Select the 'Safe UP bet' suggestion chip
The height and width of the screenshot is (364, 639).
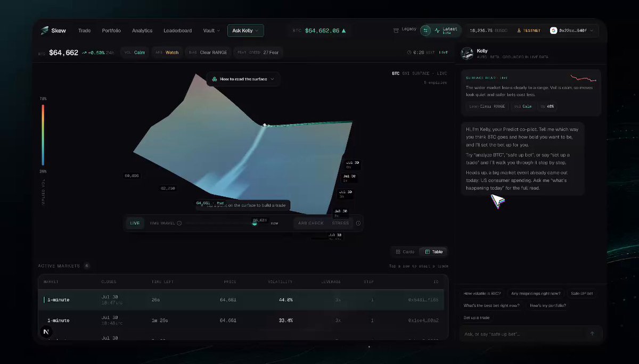coord(582,293)
